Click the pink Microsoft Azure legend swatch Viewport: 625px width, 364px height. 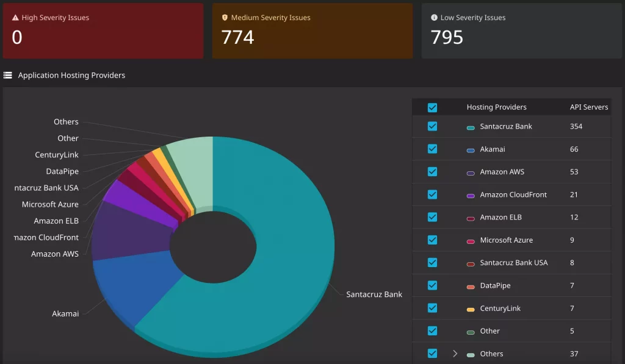point(471,241)
